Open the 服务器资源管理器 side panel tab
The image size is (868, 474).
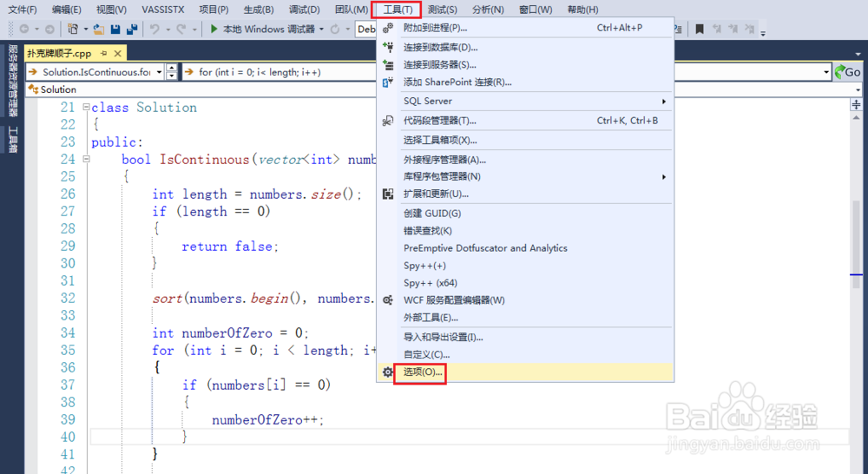click(13, 80)
